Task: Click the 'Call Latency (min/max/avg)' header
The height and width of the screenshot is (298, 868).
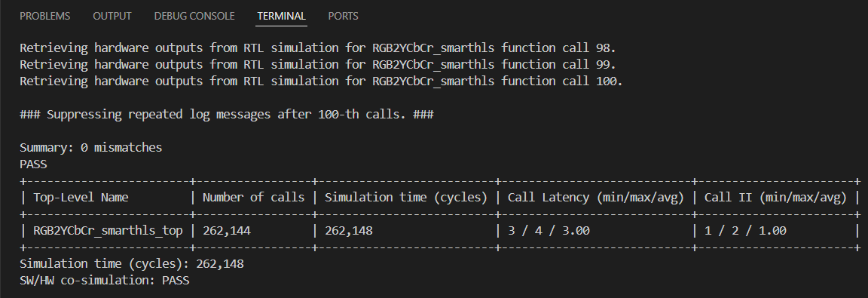Action: pos(596,197)
